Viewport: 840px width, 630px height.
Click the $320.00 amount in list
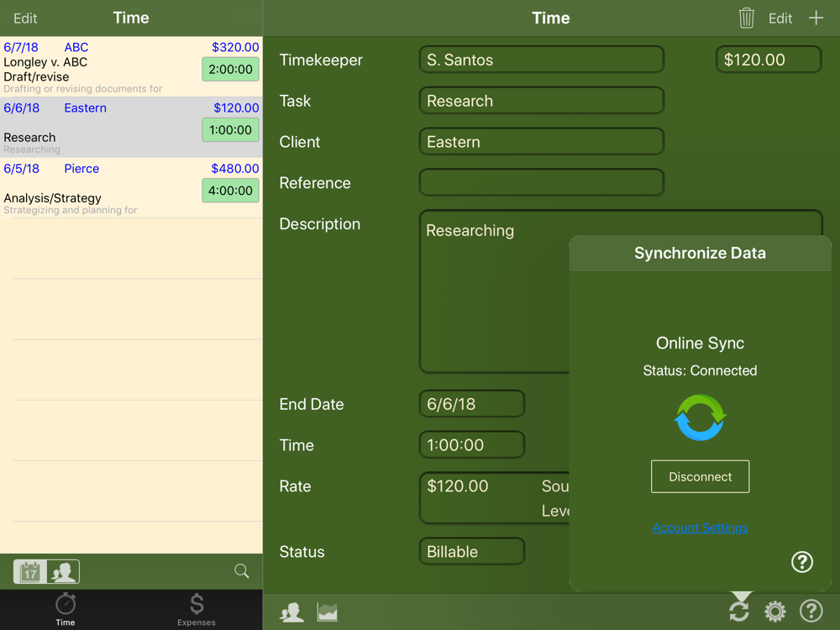[235, 47]
